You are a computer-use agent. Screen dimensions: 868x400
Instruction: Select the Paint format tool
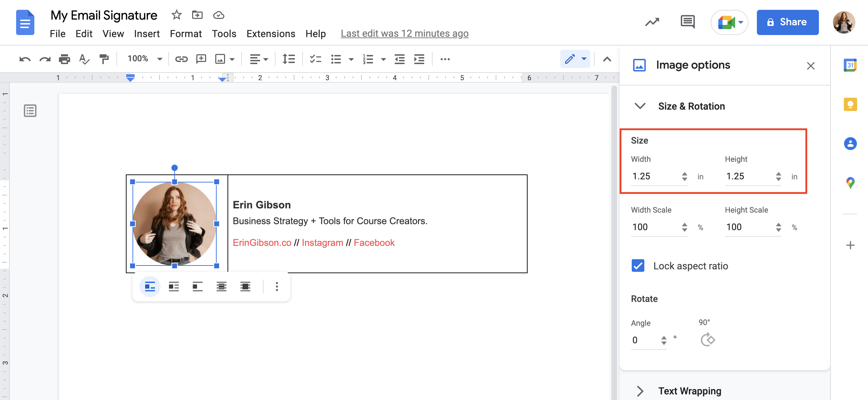point(104,59)
